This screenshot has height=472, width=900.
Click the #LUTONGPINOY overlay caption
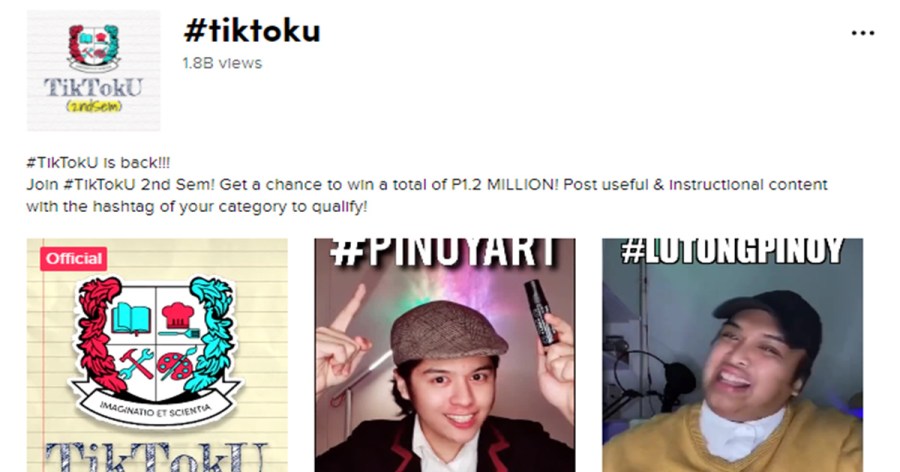pos(732,251)
